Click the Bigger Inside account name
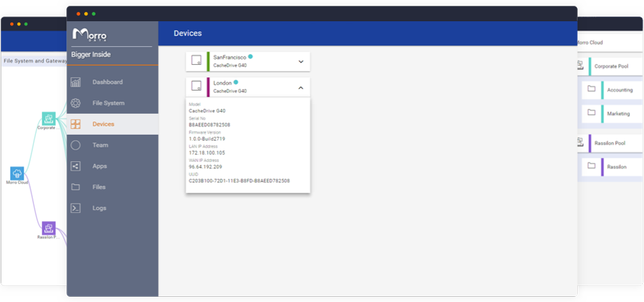This screenshot has width=644, height=302. pyautogui.click(x=91, y=55)
